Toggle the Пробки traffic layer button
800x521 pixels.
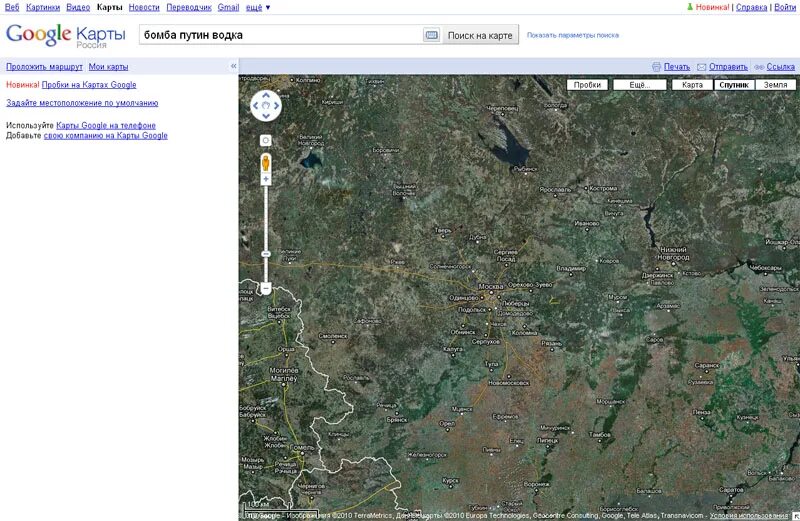[587, 85]
